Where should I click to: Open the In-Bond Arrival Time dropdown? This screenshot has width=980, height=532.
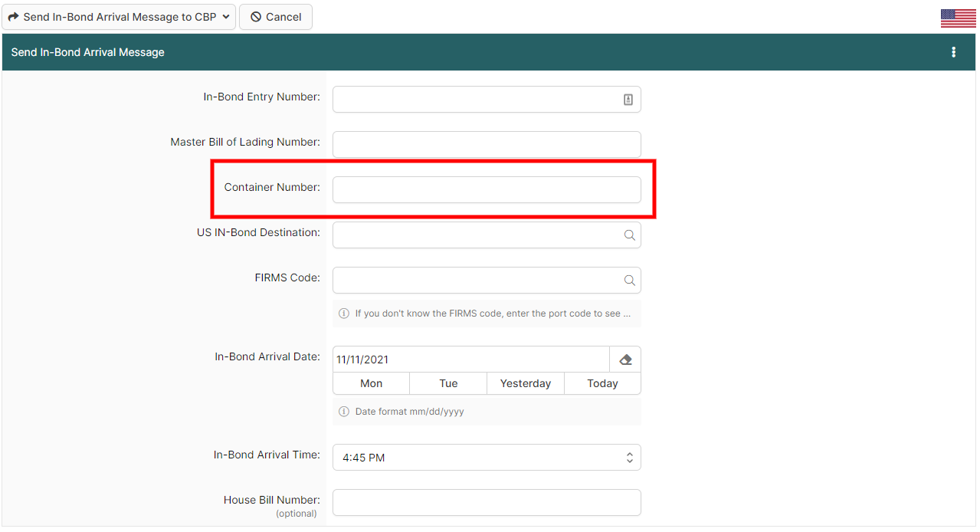pos(487,458)
